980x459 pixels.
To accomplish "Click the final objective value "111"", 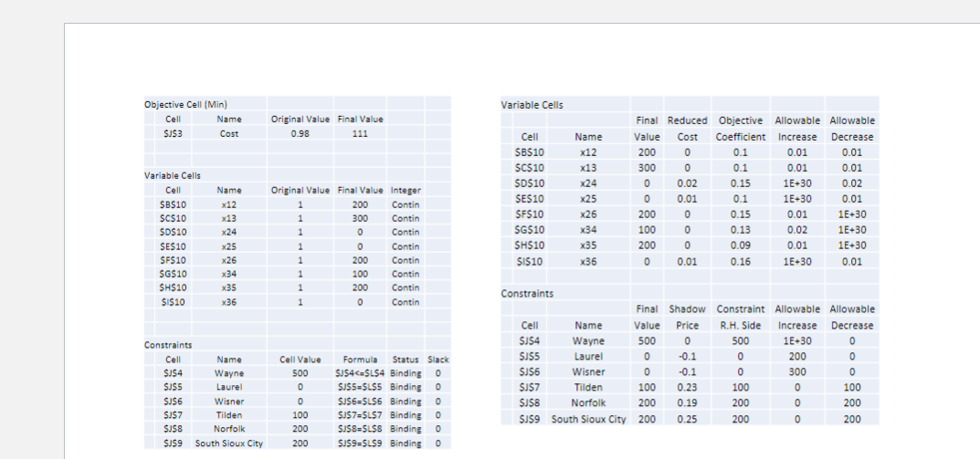I will click(x=359, y=133).
